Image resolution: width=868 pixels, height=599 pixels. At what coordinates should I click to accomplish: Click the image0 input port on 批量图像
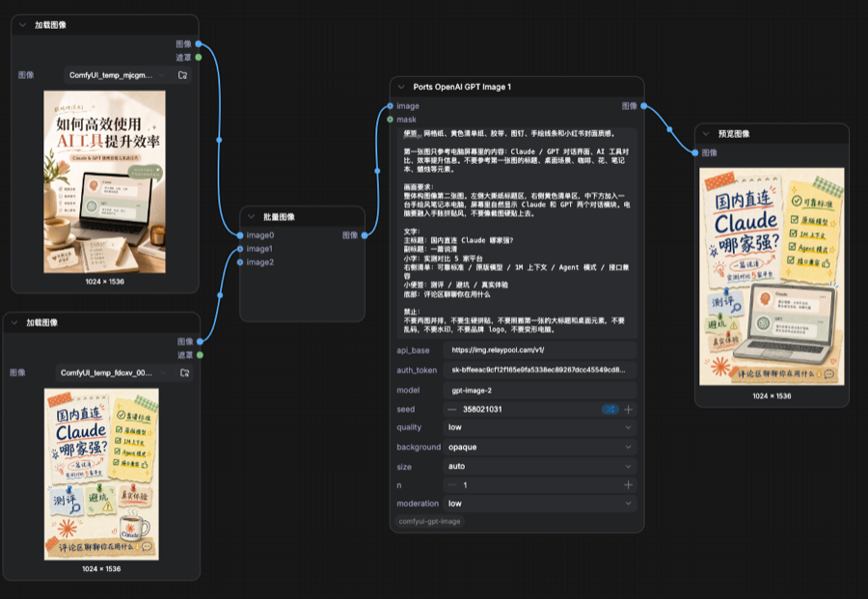click(240, 235)
